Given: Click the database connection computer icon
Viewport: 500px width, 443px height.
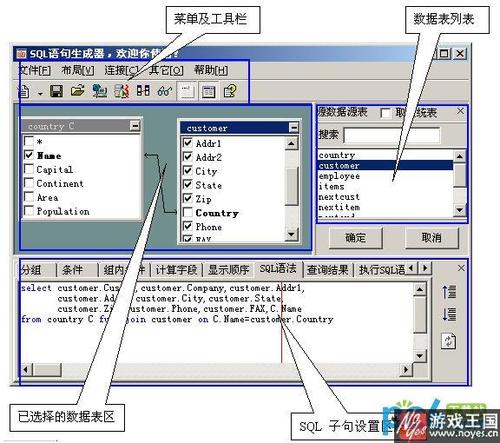Looking at the screenshot, I should (99, 91).
